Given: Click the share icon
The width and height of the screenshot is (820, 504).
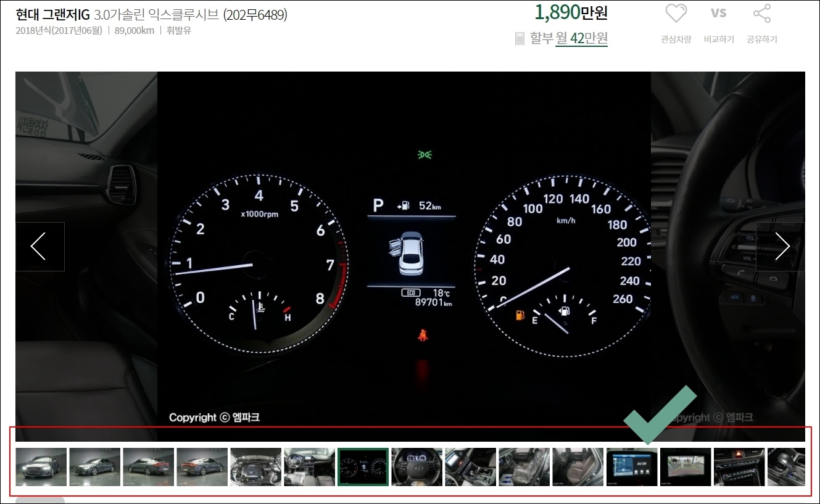Looking at the screenshot, I should (x=762, y=14).
